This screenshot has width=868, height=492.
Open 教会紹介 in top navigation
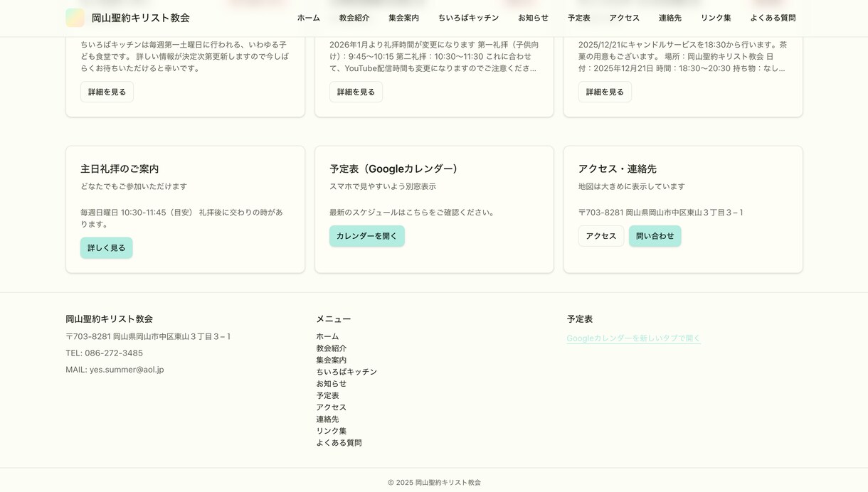click(x=354, y=18)
